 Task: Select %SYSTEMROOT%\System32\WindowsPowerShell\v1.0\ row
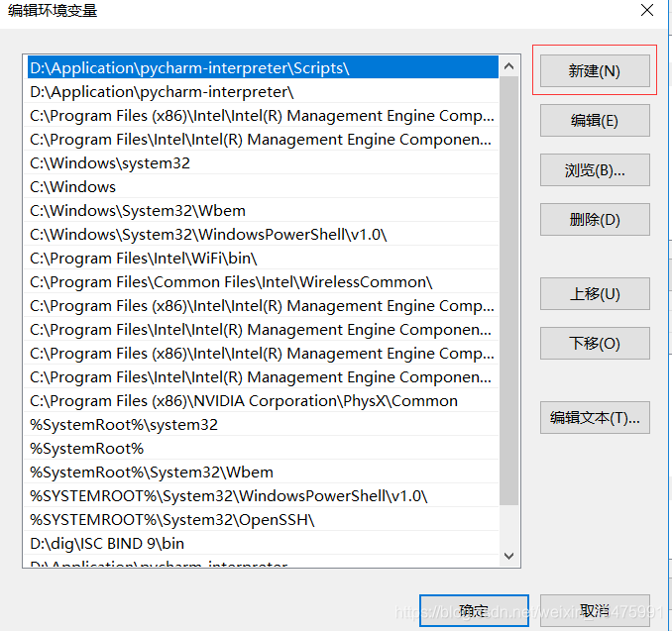pyautogui.click(x=263, y=495)
